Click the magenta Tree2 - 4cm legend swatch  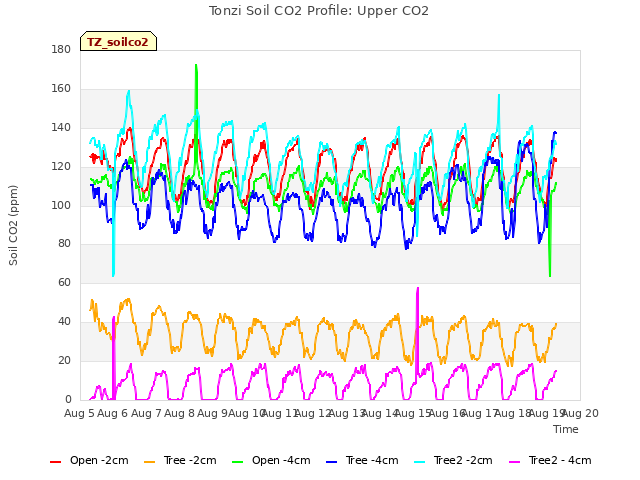click(x=515, y=462)
